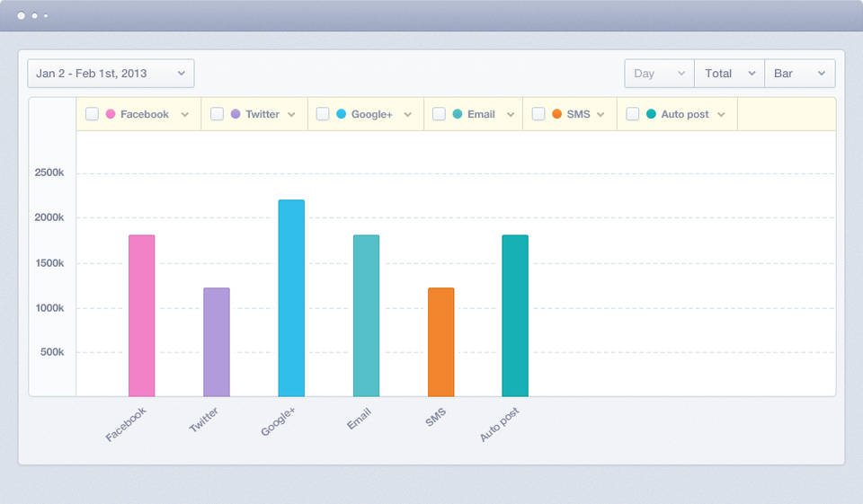863x504 pixels.
Task: Click the Google+ chevron arrow
Action: click(407, 115)
